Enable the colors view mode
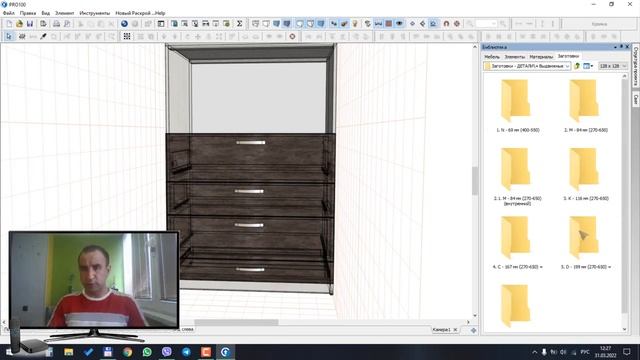The height and width of the screenshot is (360, 640). point(277,24)
